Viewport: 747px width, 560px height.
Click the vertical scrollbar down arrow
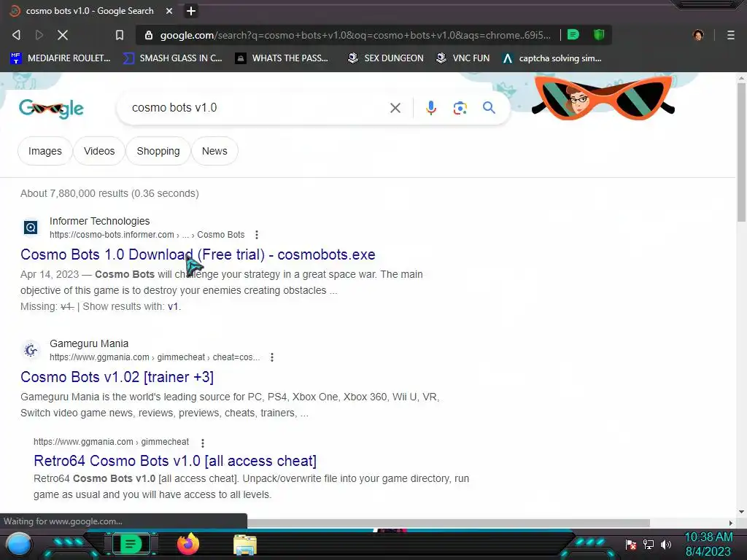741,512
